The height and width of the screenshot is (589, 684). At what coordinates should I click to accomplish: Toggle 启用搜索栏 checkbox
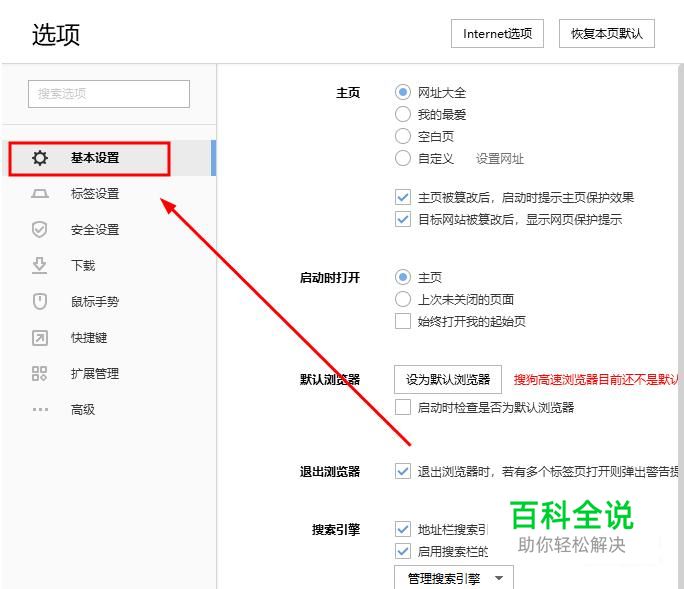pyautogui.click(x=403, y=551)
